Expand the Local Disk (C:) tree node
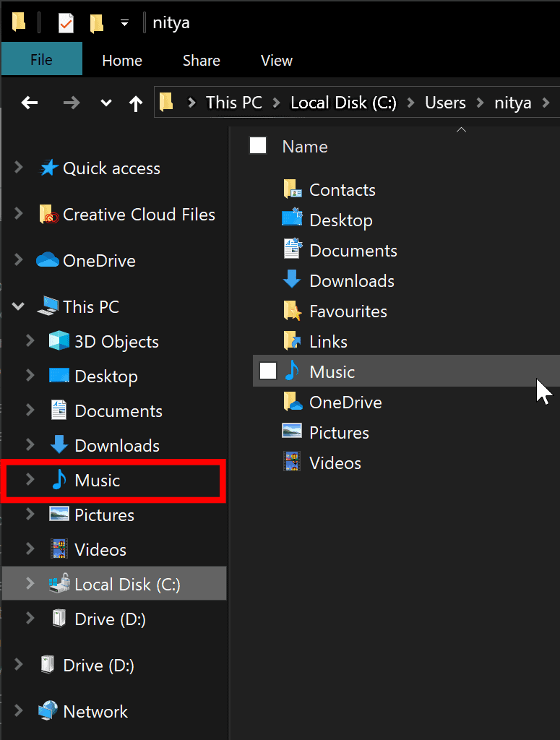The width and height of the screenshot is (560, 740). tap(29, 583)
